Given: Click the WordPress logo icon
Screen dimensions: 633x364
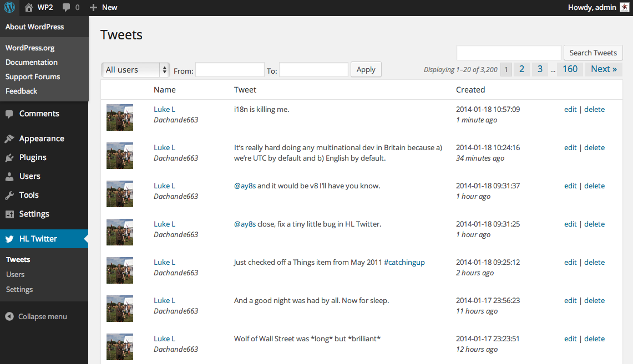Looking at the screenshot, I should [9, 7].
